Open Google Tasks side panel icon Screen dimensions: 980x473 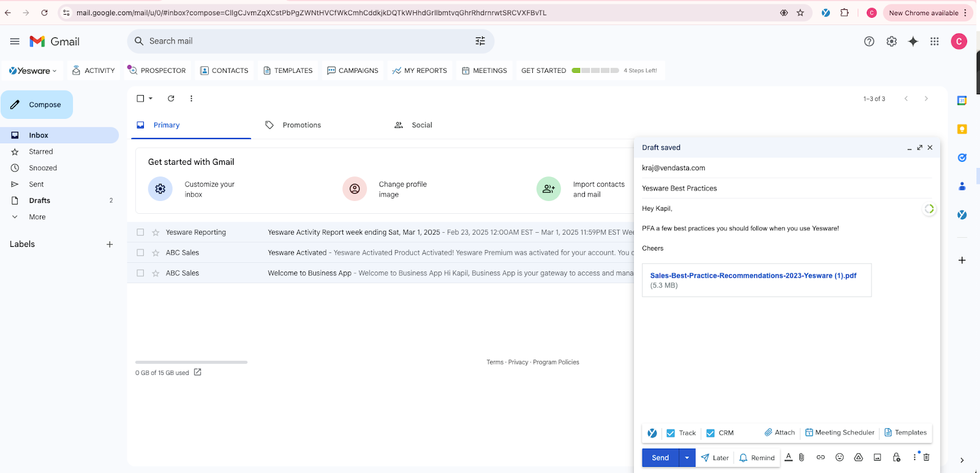(962, 157)
